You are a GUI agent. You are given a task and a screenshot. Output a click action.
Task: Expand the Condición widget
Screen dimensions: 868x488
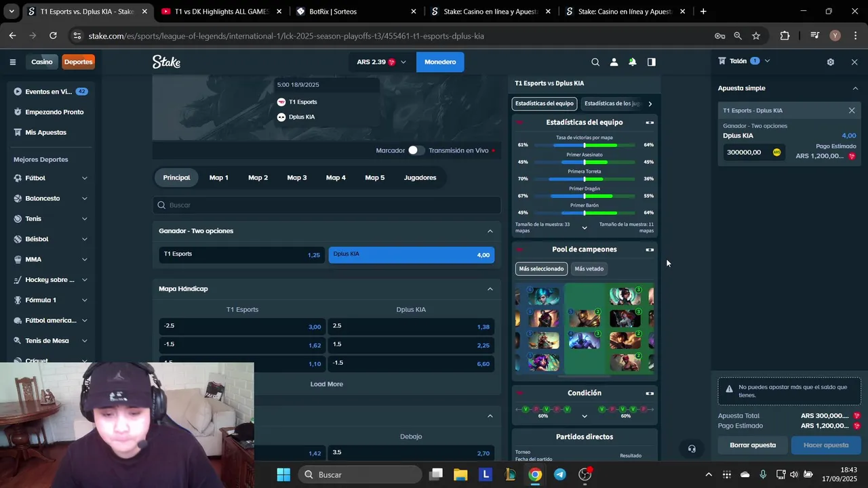pos(650,393)
